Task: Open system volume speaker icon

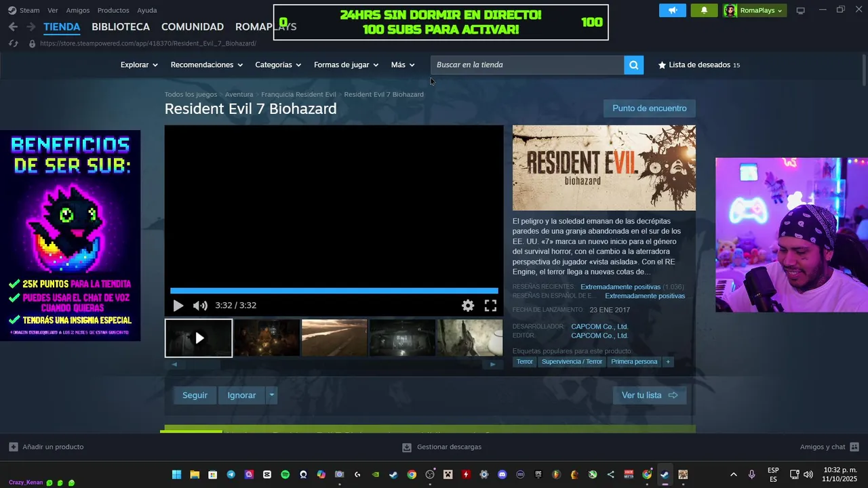Action: pyautogui.click(x=808, y=474)
